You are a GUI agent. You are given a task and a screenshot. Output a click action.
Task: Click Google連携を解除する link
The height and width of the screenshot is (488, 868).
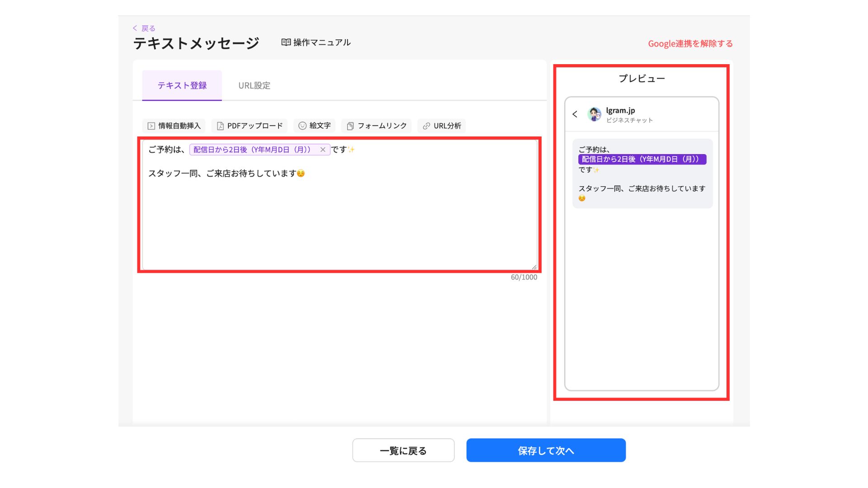[x=690, y=44]
